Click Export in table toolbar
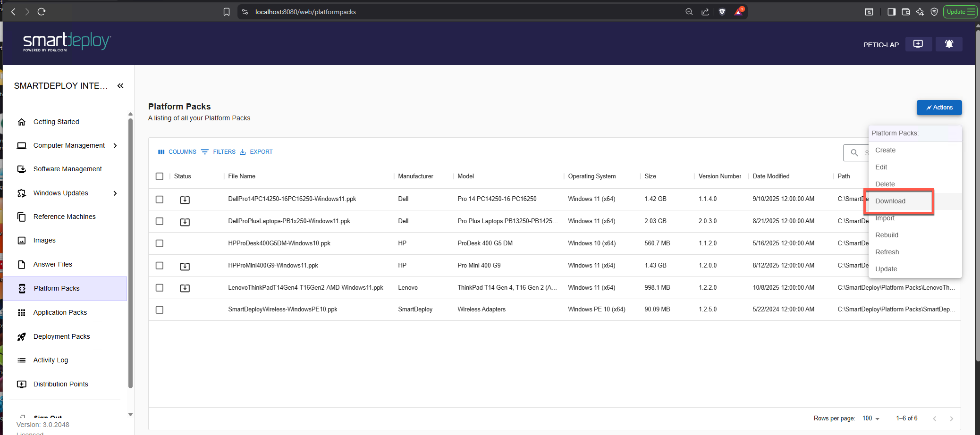Image resolution: width=980 pixels, height=435 pixels. pos(256,152)
